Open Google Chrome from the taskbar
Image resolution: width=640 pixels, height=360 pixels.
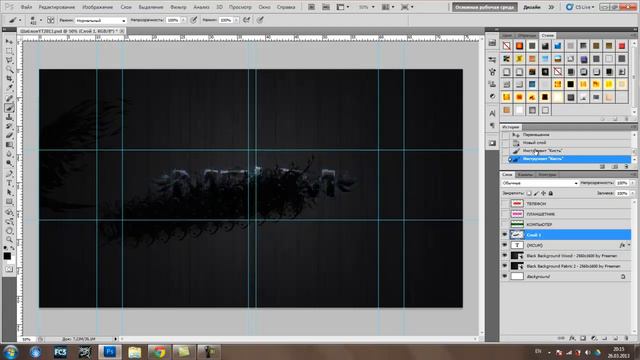[x=159, y=352]
